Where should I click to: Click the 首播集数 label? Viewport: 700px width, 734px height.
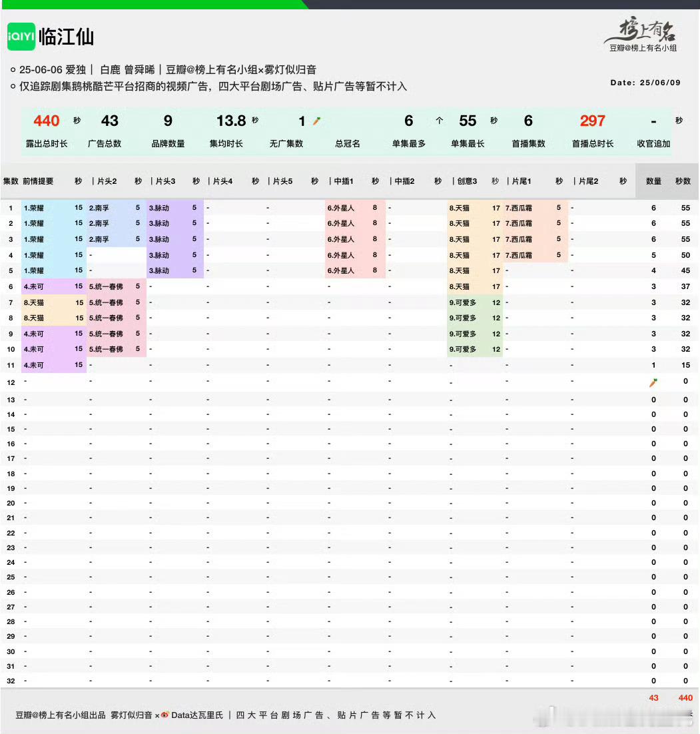[528, 144]
